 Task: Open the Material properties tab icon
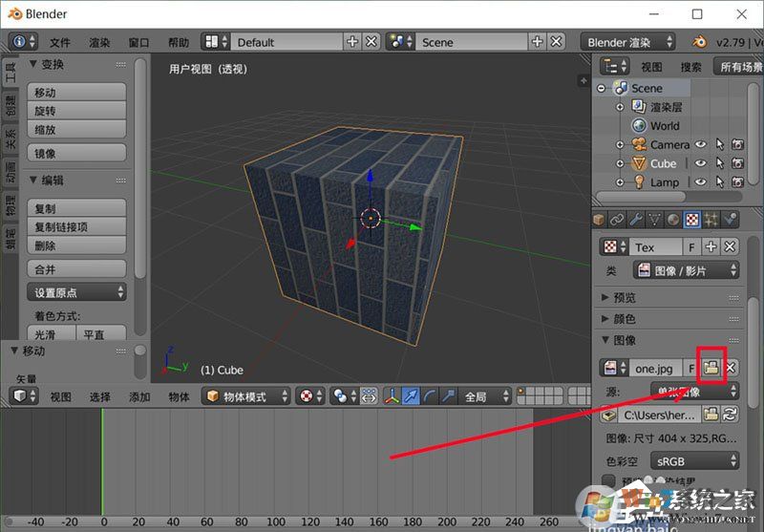tap(674, 220)
